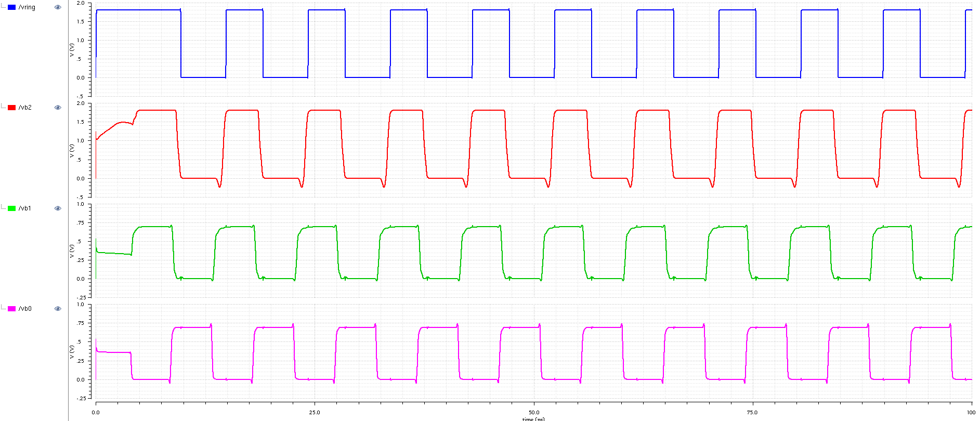Select the /vring signal name
Screen dimensions: 980x421
(x=27, y=7)
